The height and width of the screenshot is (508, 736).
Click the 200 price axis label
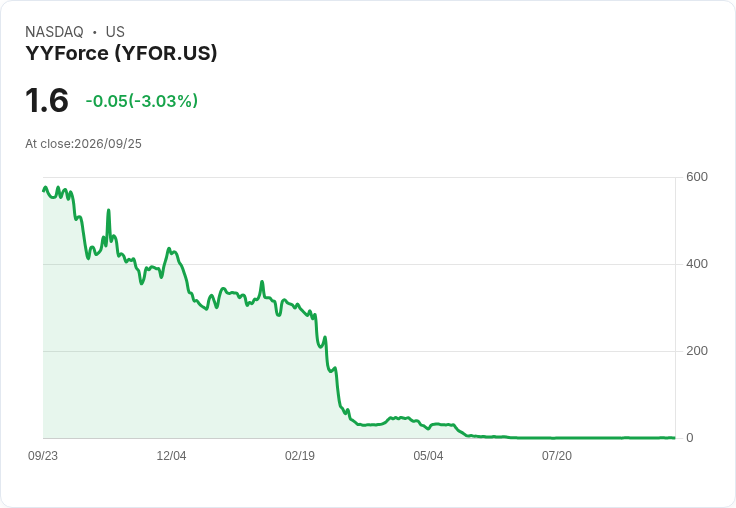click(697, 351)
